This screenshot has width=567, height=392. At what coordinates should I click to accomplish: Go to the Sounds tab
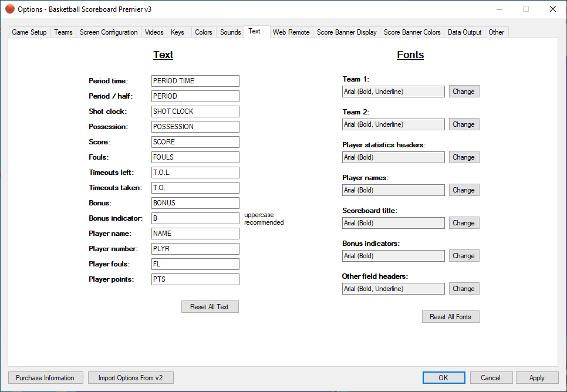[230, 32]
